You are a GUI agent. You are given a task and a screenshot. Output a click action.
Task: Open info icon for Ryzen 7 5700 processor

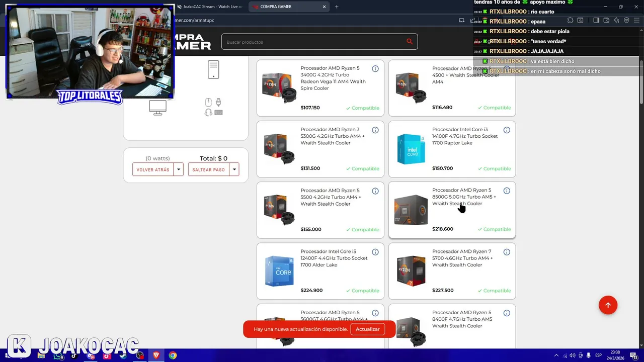click(x=507, y=252)
